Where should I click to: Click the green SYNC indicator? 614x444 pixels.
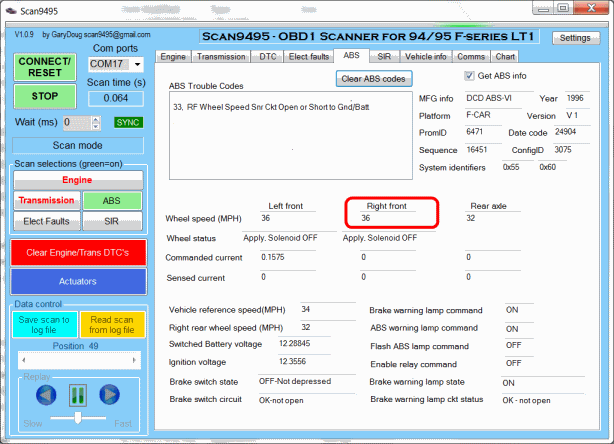127,122
